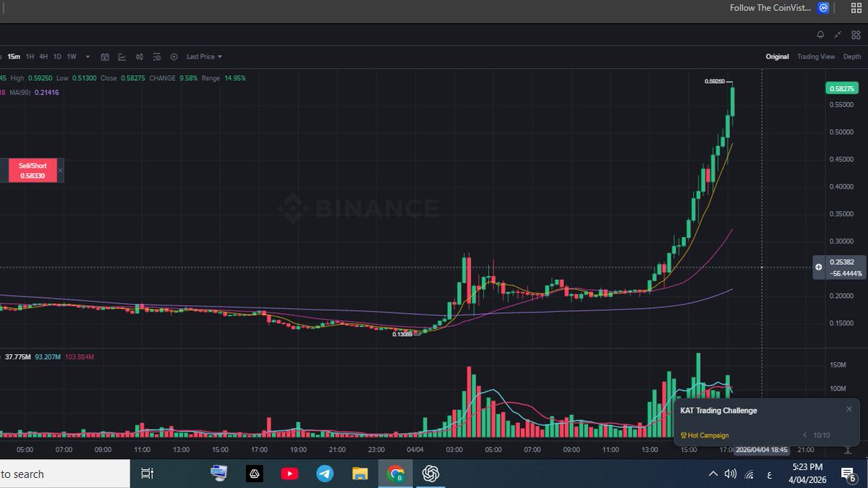The height and width of the screenshot is (488, 868).
Task: Click the volume MA value 93.207M
Action: (x=47, y=357)
